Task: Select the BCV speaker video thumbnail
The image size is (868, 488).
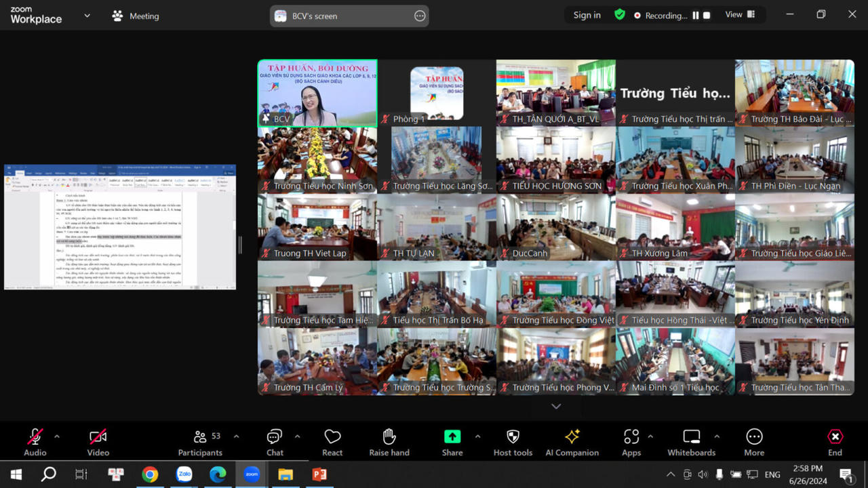Action: pyautogui.click(x=317, y=94)
